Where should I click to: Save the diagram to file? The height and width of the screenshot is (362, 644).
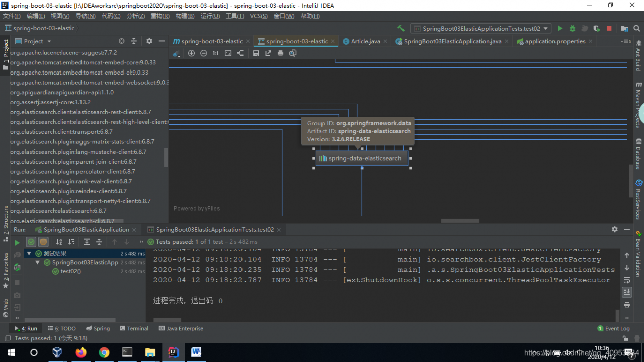click(x=256, y=53)
